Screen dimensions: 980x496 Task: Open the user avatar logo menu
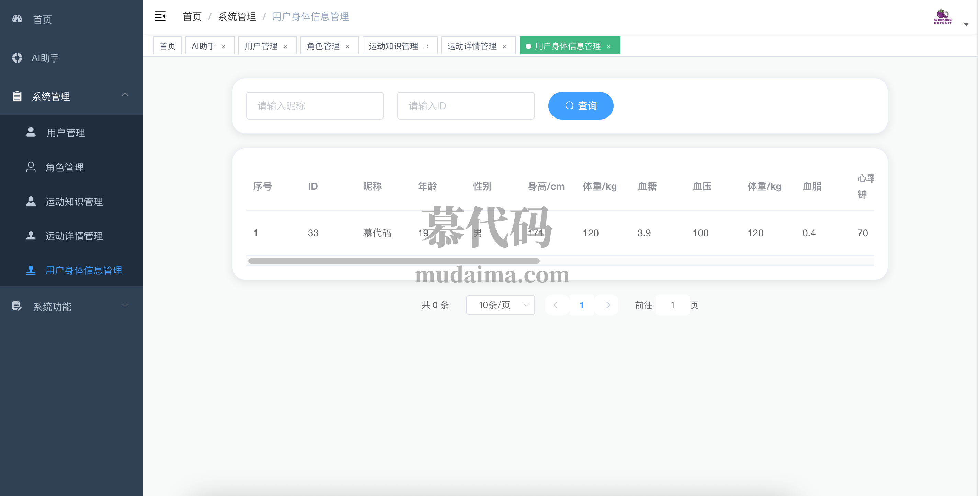[943, 17]
